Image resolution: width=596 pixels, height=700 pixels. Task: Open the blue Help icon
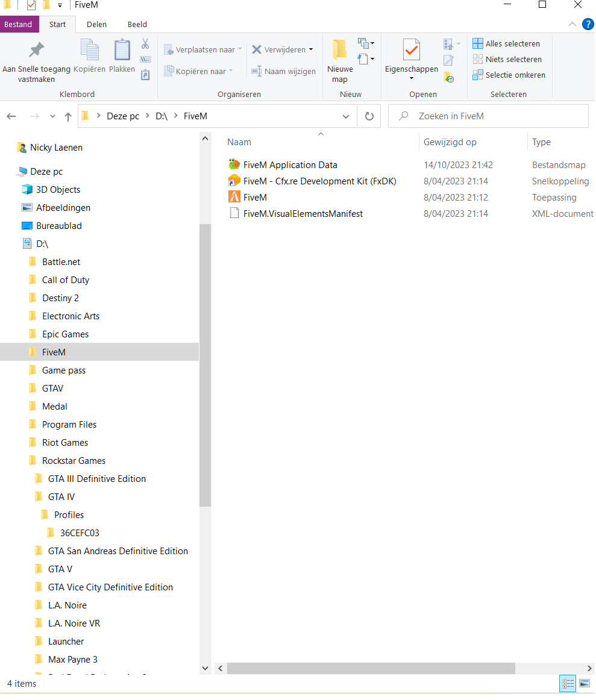coord(588,25)
